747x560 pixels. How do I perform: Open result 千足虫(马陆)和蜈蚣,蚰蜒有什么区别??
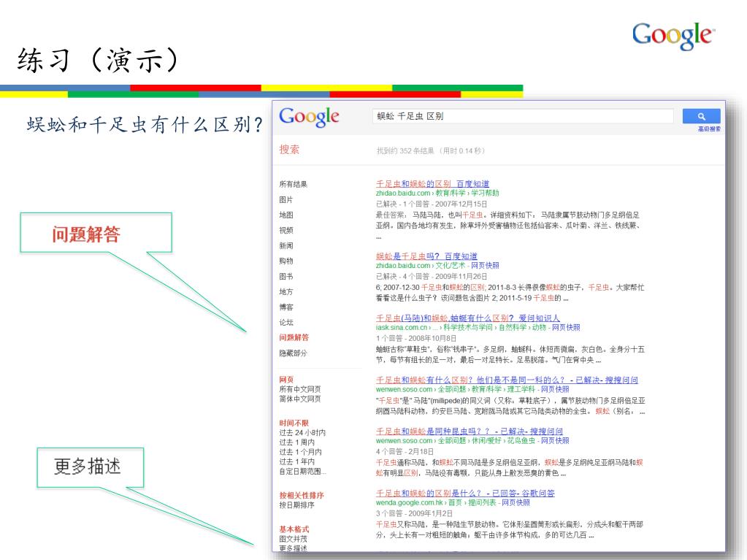467,318
